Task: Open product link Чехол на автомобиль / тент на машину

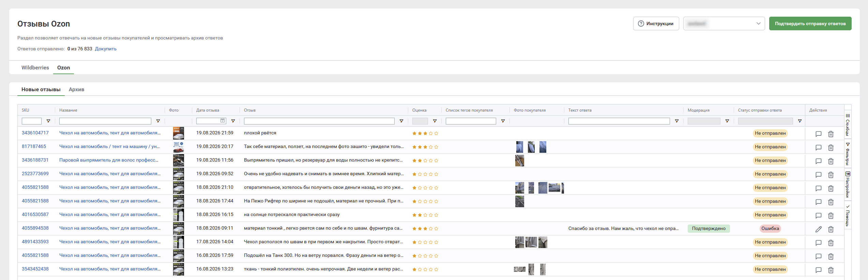Action: [109, 147]
